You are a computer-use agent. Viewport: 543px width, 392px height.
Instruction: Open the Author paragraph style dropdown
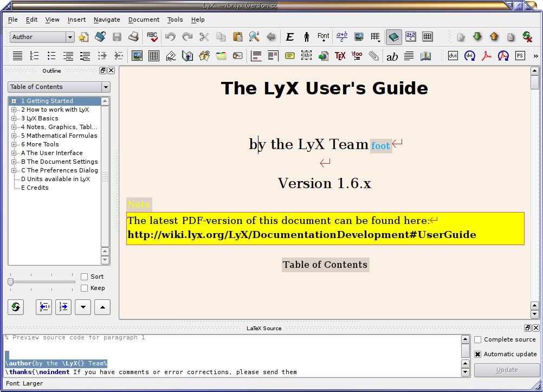42,37
